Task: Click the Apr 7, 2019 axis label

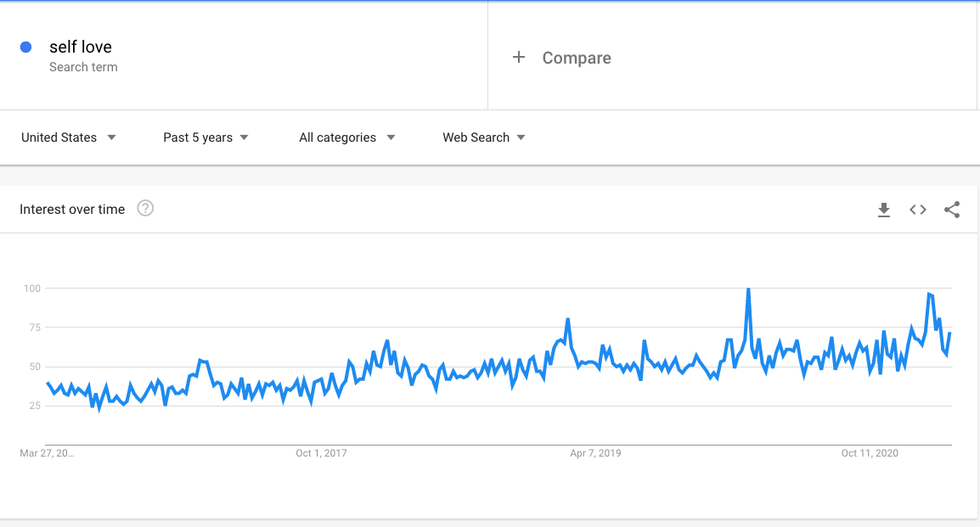Action: (x=595, y=453)
